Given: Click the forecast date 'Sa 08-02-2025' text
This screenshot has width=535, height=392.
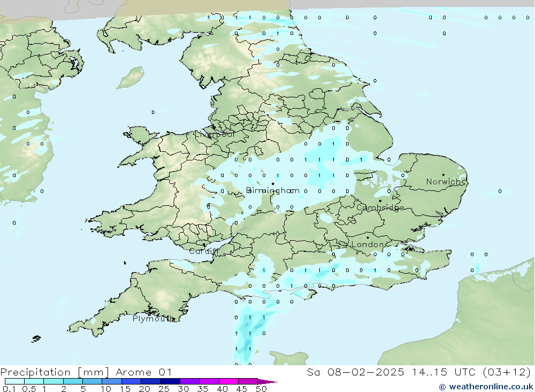Looking at the screenshot, I should click(x=355, y=372).
